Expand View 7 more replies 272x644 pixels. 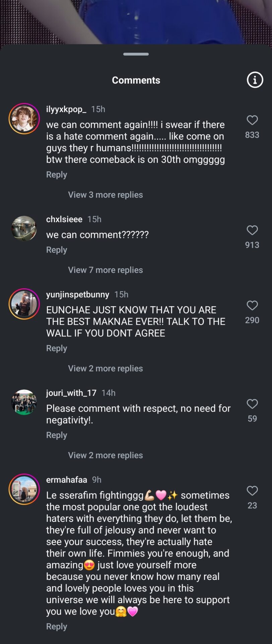[105, 270]
